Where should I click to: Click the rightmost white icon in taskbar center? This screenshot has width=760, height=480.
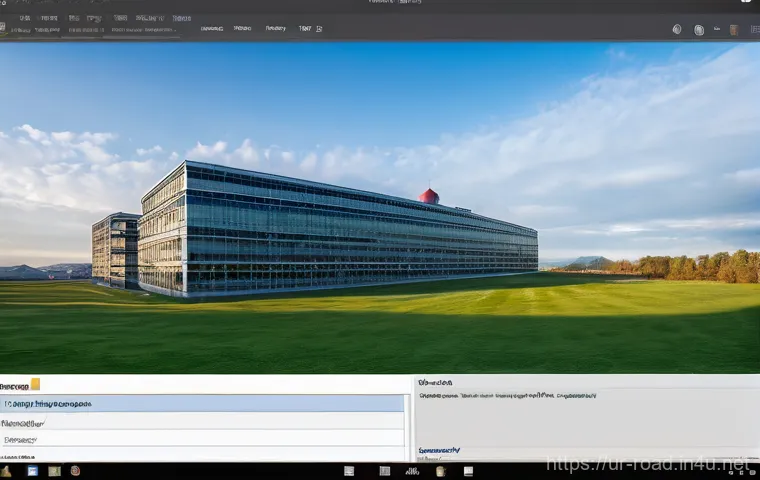coord(468,471)
